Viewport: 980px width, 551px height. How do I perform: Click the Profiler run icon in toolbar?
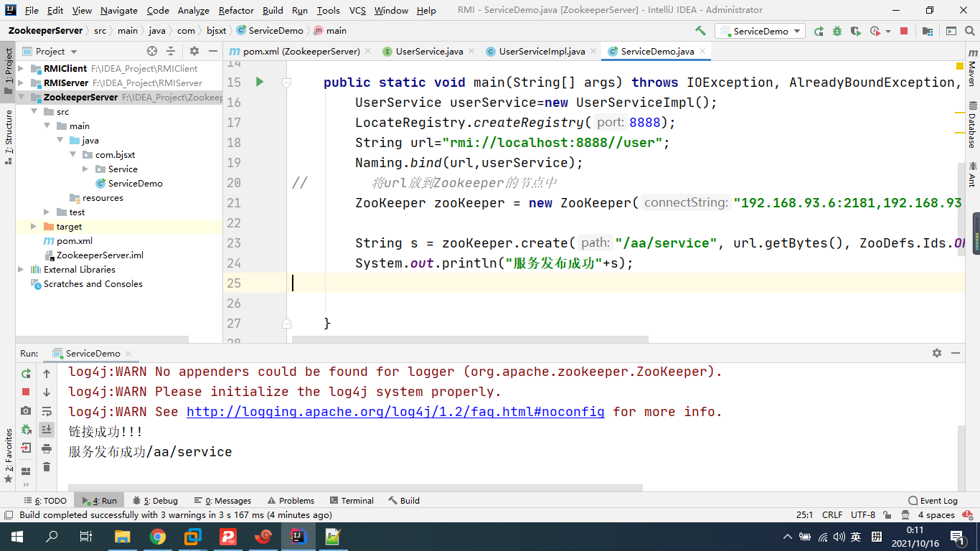(x=875, y=31)
